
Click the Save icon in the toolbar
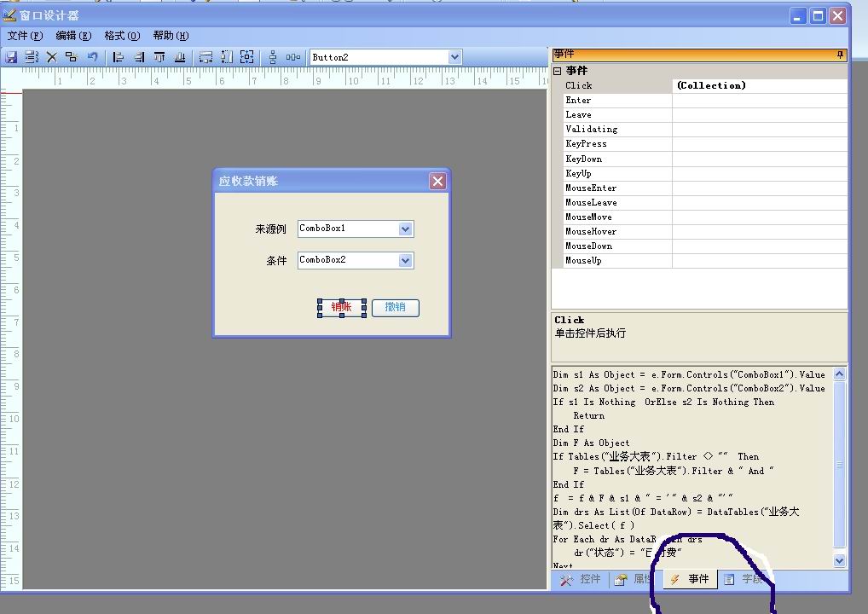pos(12,57)
